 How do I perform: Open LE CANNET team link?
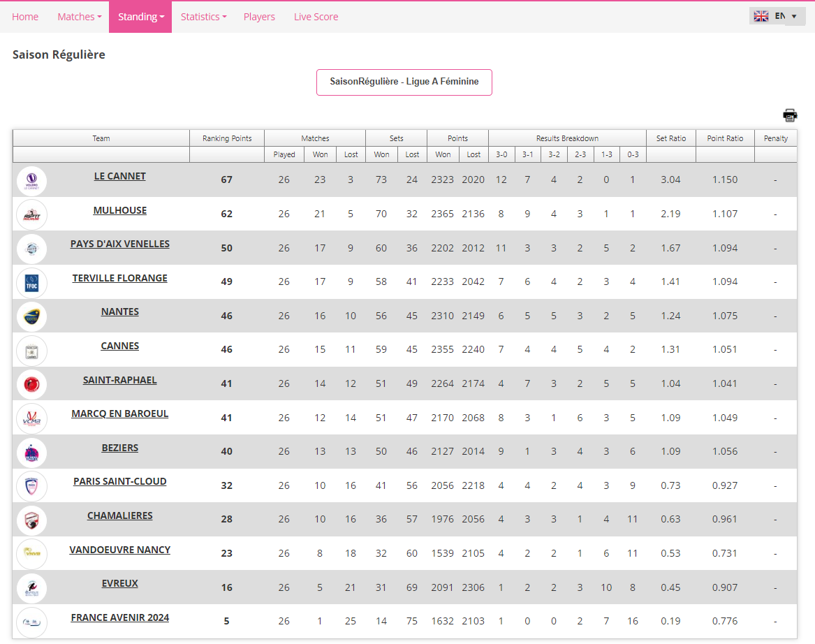[119, 176]
